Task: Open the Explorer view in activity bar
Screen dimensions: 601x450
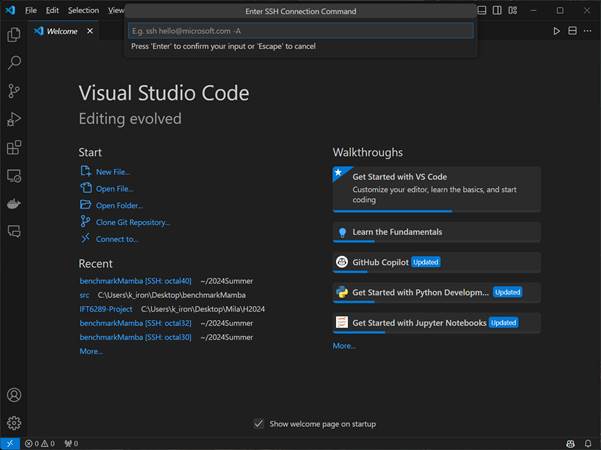Action: [x=14, y=34]
